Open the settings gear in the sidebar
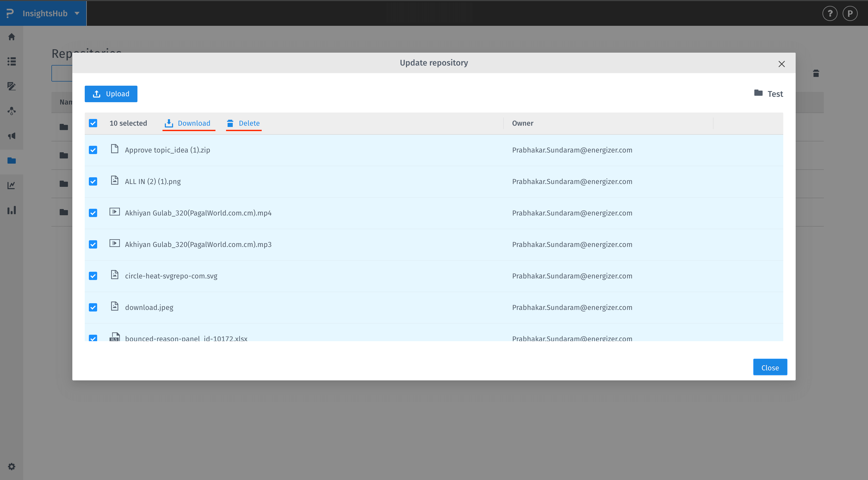 point(11,467)
